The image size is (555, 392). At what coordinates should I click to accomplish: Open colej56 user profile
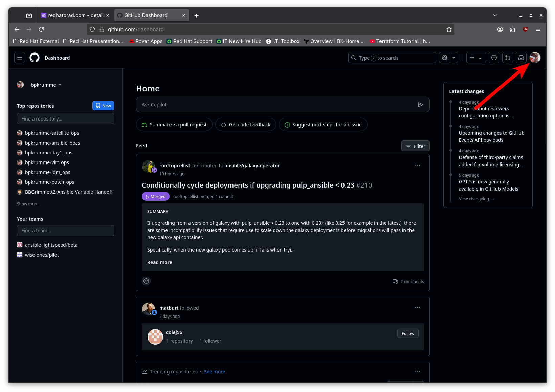coord(174,332)
